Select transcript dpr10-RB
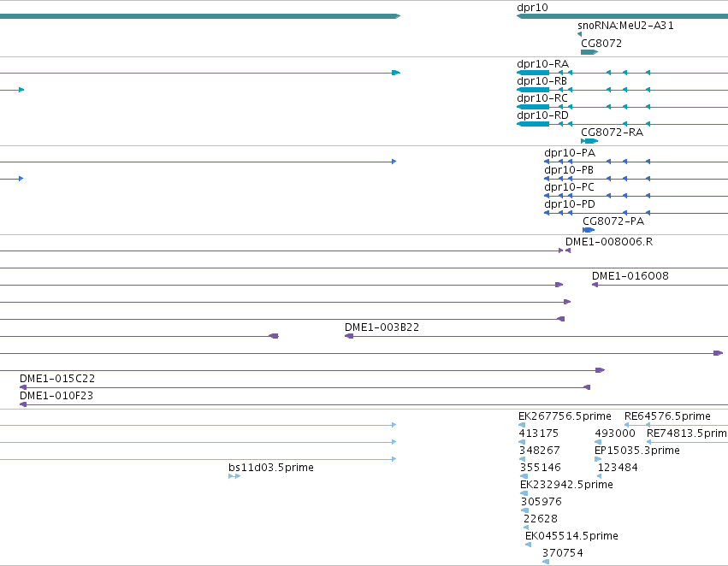The width and height of the screenshot is (728, 566). pos(622,90)
